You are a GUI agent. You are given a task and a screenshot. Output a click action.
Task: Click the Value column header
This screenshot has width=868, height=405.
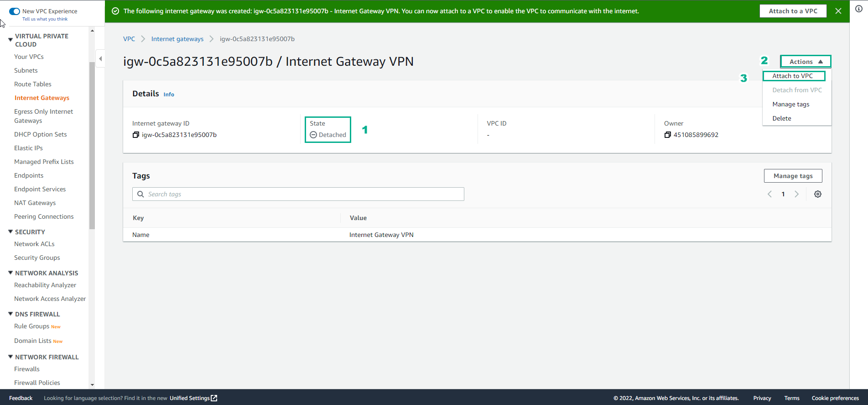(x=358, y=218)
